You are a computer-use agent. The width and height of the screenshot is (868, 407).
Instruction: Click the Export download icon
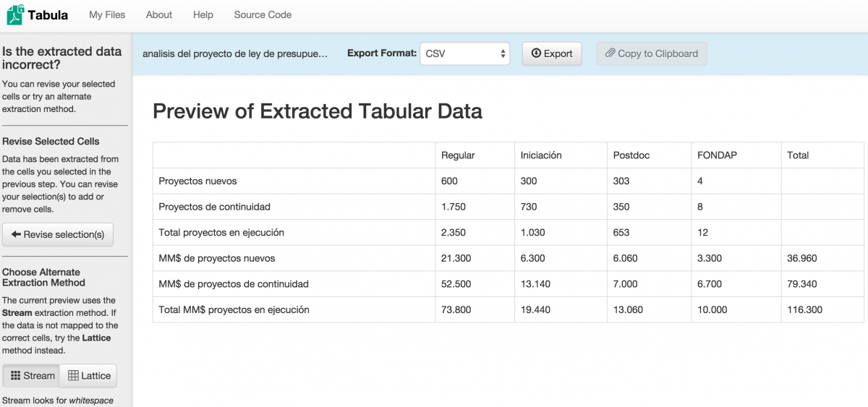click(x=536, y=53)
